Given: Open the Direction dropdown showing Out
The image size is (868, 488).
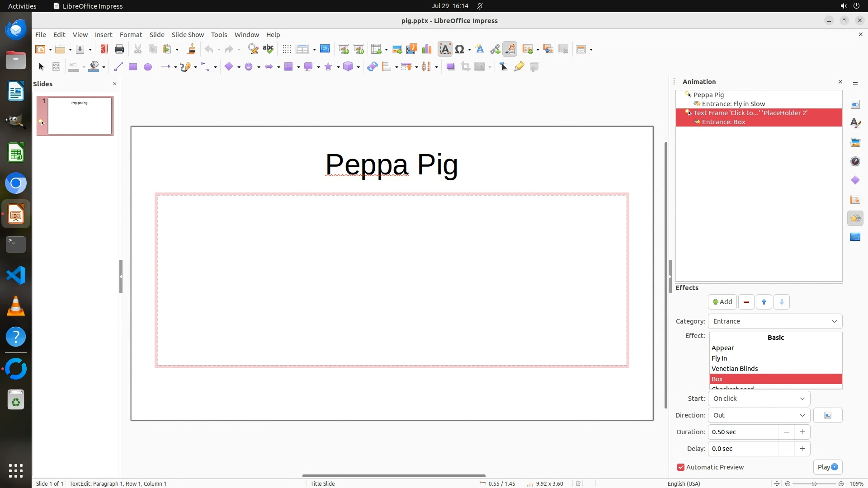Looking at the screenshot, I should pyautogui.click(x=759, y=415).
